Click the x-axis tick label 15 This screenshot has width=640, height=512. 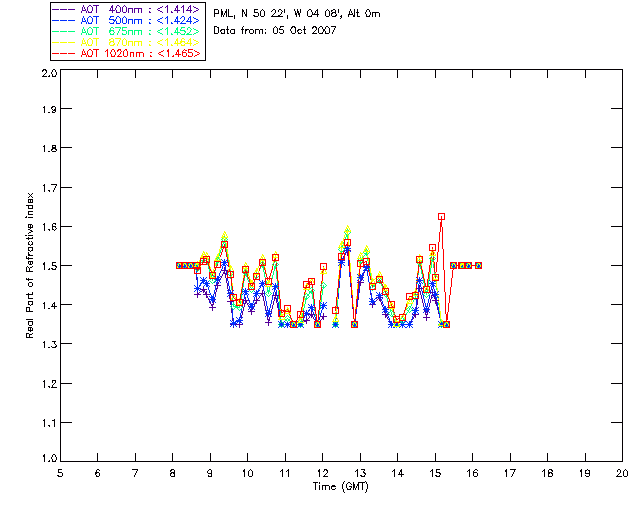[435, 473]
